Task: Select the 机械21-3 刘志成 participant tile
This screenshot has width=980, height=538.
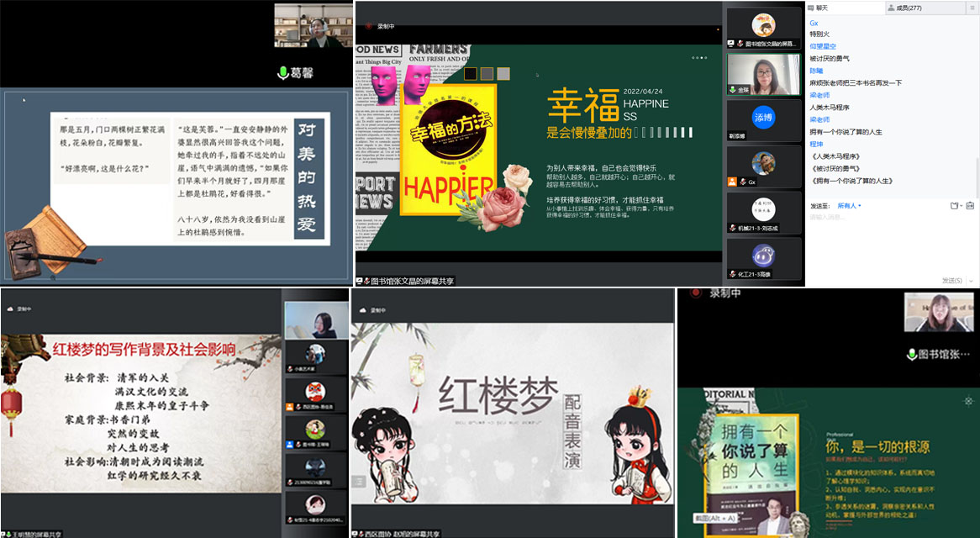Action: point(763,212)
